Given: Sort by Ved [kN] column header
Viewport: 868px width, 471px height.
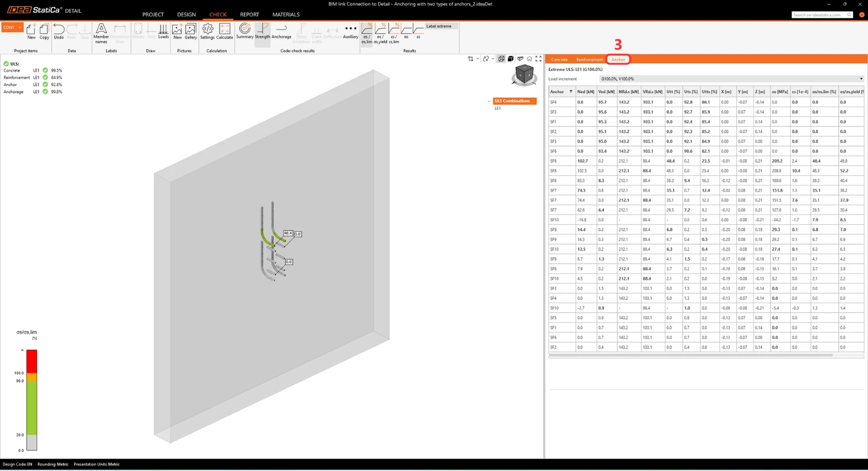Looking at the screenshot, I should click(x=607, y=92).
